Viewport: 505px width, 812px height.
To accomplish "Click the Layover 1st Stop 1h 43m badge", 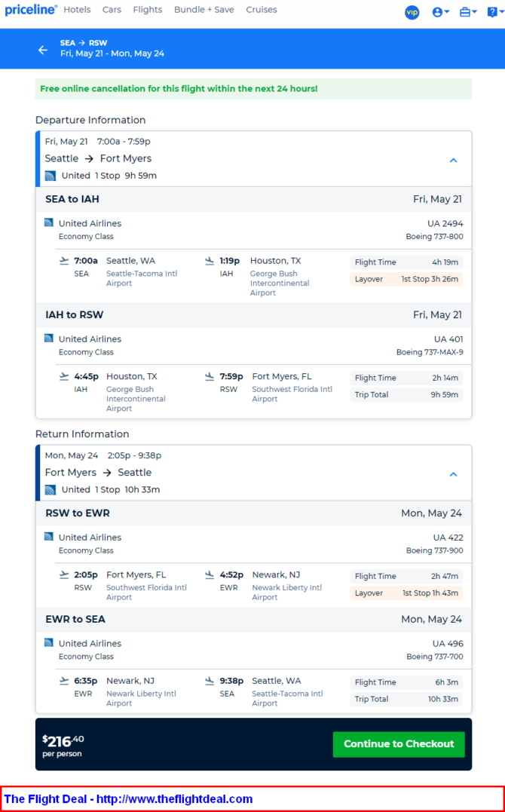I will point(406,593).
